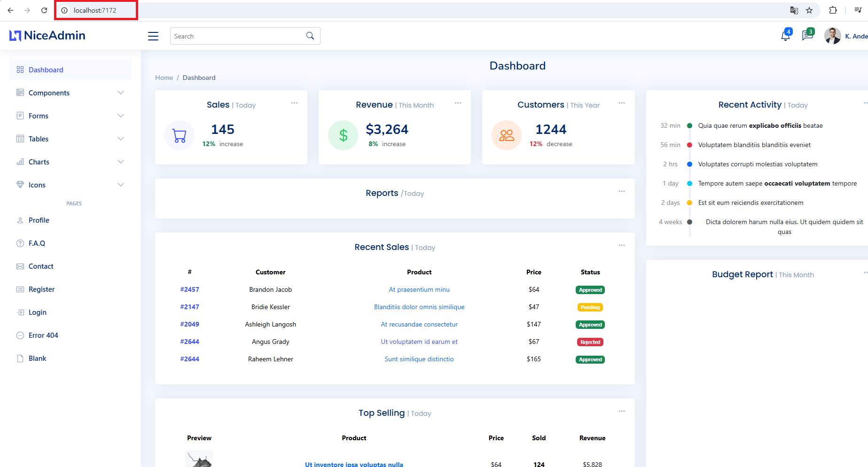Image resolution: width=868 pixels, height=467 pixels.
Task: Click activity Est sit eum reiciendis exercitationem
Action: click(x=751, y=202)
